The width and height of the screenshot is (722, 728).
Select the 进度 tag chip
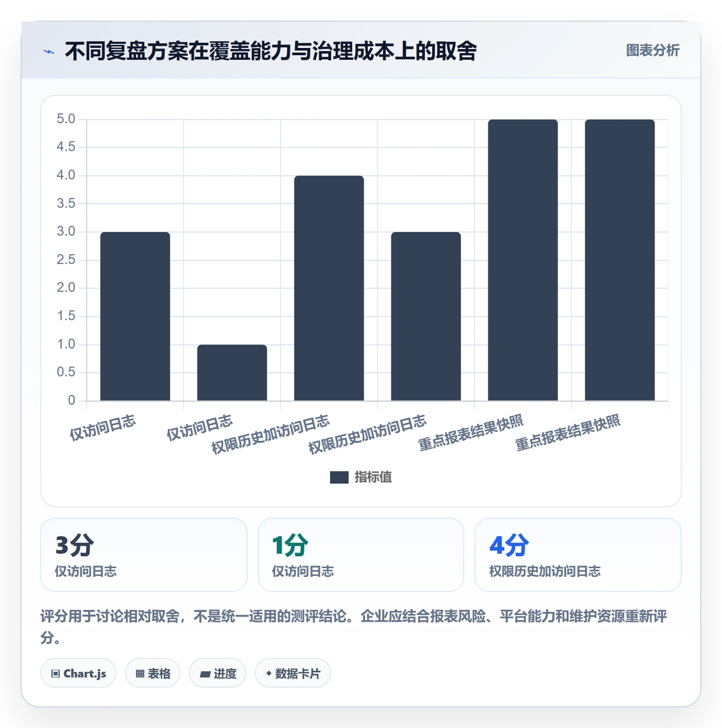(218, 673)
